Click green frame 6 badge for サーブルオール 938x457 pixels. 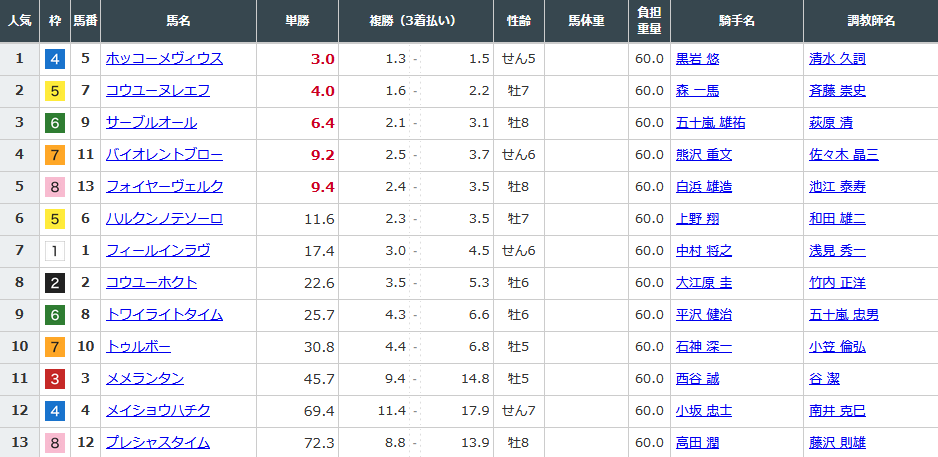[55, 123]
